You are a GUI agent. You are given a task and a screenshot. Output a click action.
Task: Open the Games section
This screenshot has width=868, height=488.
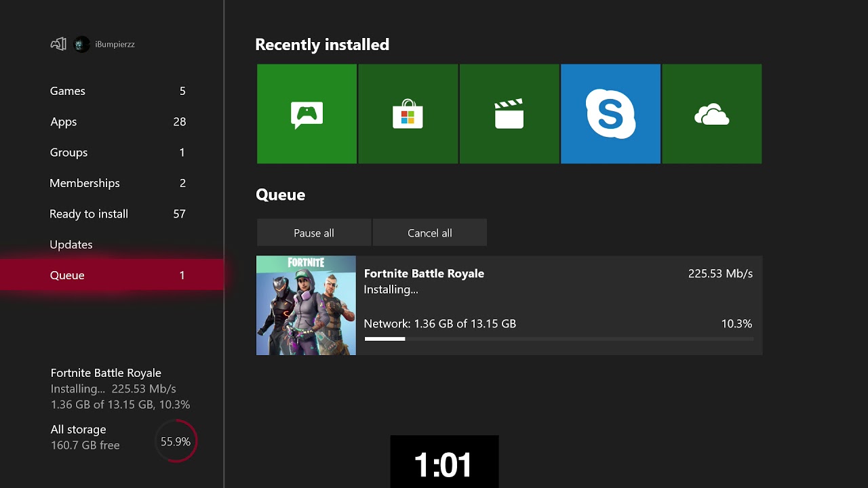(112, 91)
